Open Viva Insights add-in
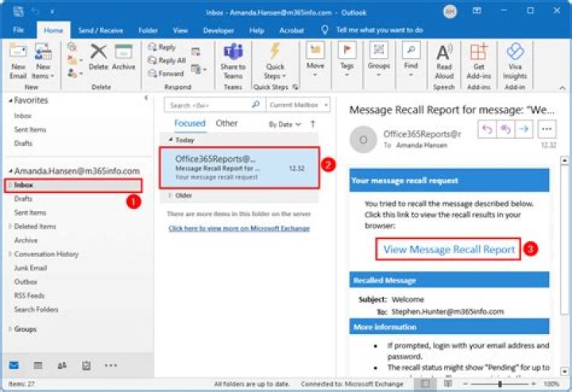The height and width of the screenshot is (392, 572). (x=515, y=60)
